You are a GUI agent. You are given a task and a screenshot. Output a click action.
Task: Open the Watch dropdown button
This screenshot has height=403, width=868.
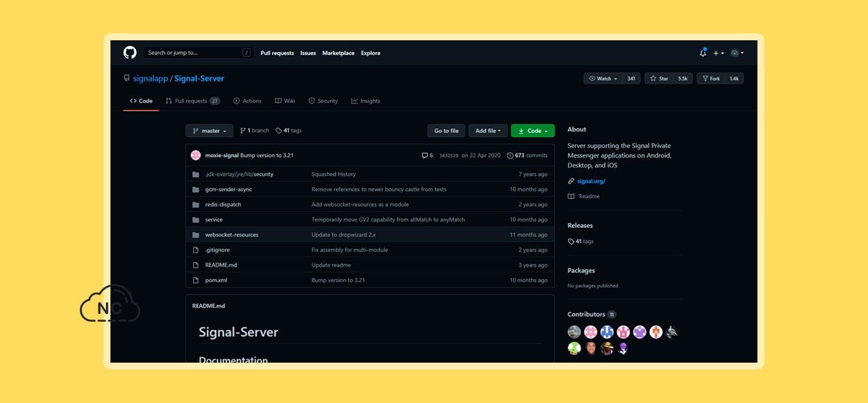[603, 79]
